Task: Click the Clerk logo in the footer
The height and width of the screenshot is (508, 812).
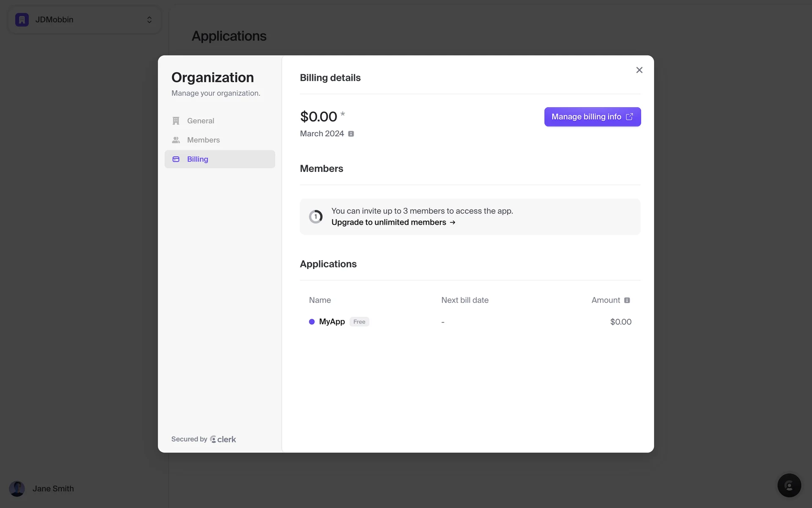Action: pyautogui.click(x=223, y=439)
